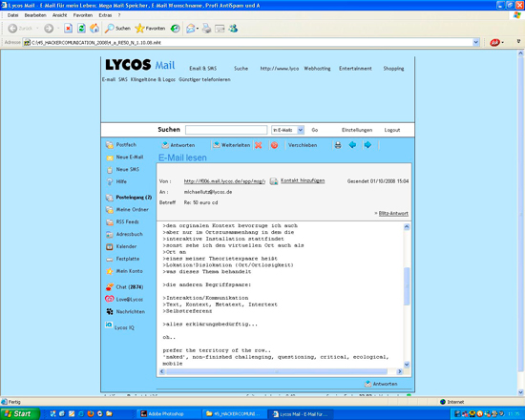Click the browser Forward arrow button
This screenshot has width=525, height=420.
[49, 29]
